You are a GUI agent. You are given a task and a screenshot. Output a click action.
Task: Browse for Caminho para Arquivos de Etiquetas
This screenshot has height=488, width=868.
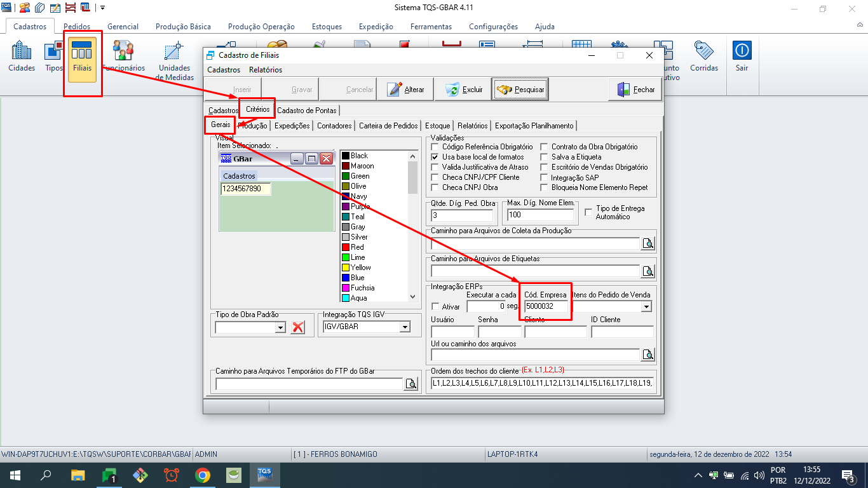pos(648,272)
